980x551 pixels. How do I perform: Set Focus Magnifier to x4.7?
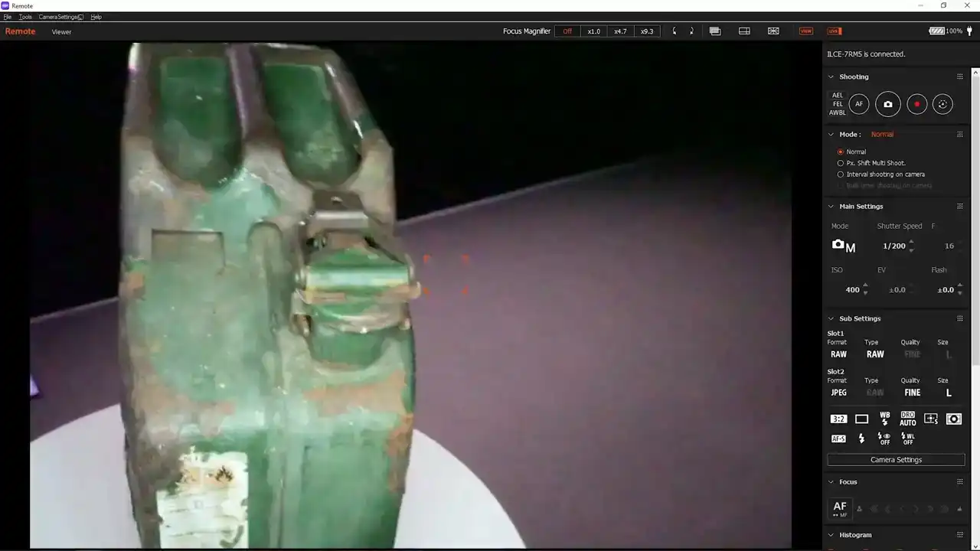(620, 31)
